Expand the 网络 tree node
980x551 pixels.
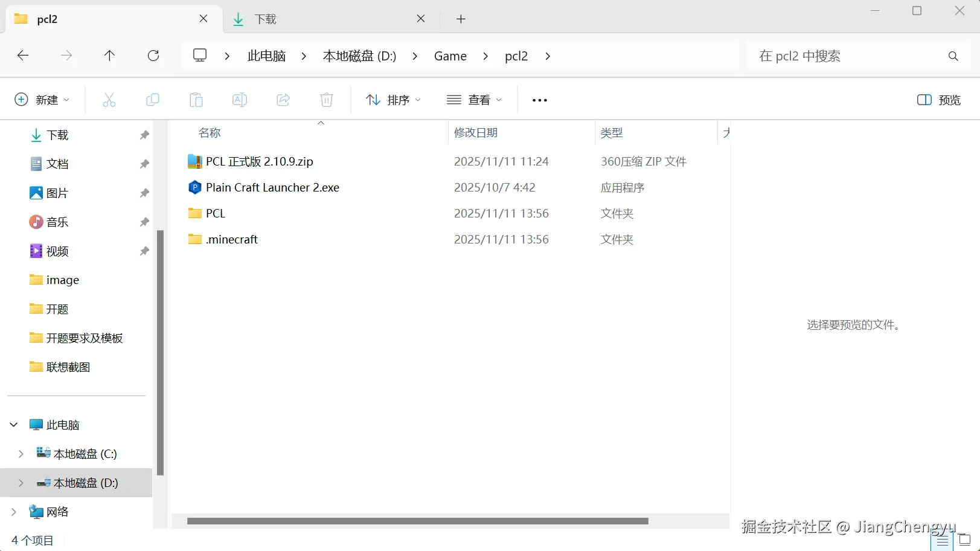(14, 512)
